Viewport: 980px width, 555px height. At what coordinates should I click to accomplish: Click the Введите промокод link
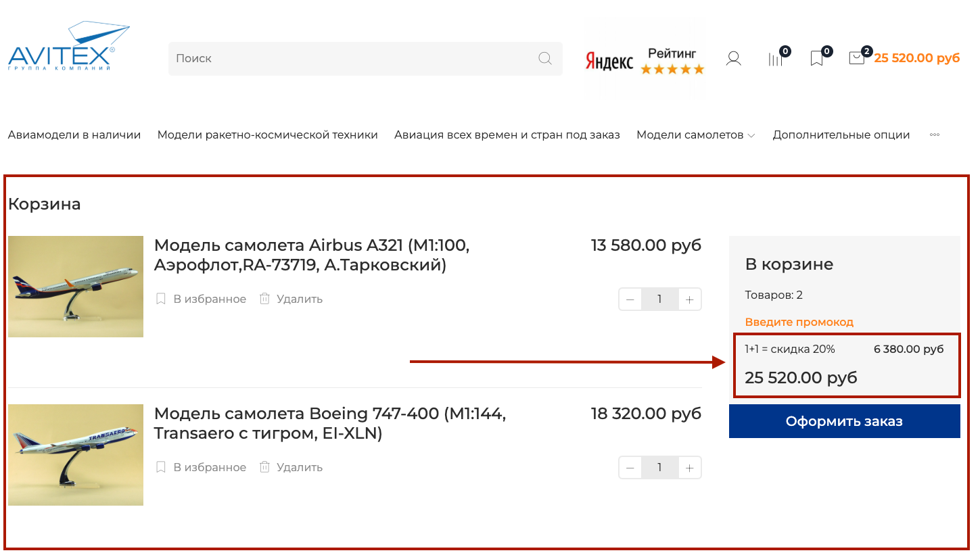point(799,322)
